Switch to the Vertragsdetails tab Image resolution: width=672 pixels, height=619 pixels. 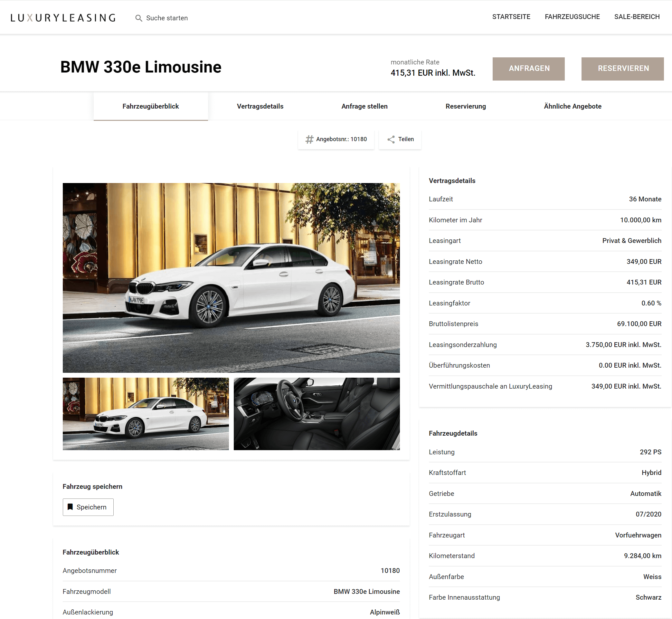(260, 106)
